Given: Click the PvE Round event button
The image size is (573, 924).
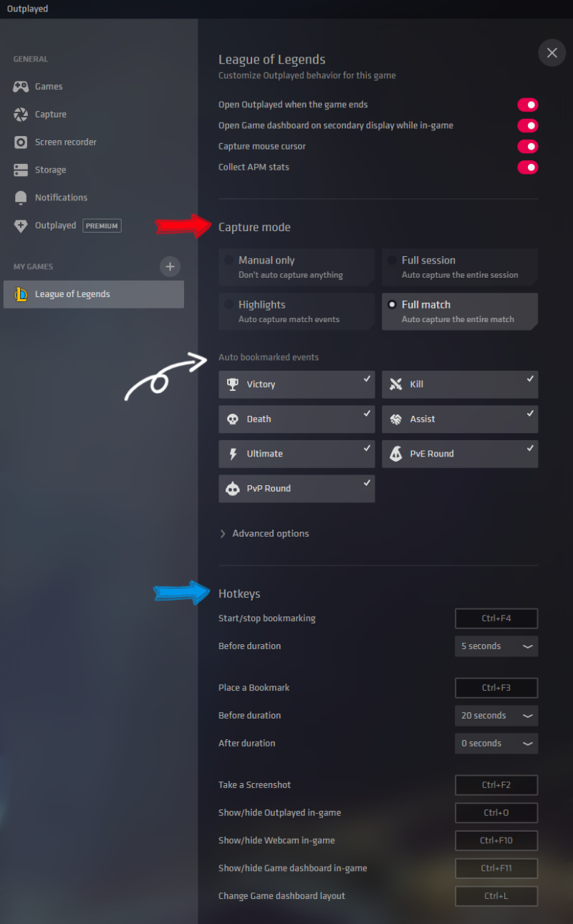Looking at the screenshot, I should 460,454.
